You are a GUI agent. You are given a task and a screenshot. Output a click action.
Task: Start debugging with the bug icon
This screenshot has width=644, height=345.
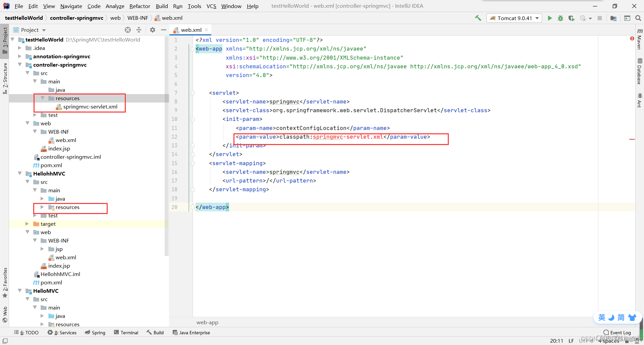560,18
